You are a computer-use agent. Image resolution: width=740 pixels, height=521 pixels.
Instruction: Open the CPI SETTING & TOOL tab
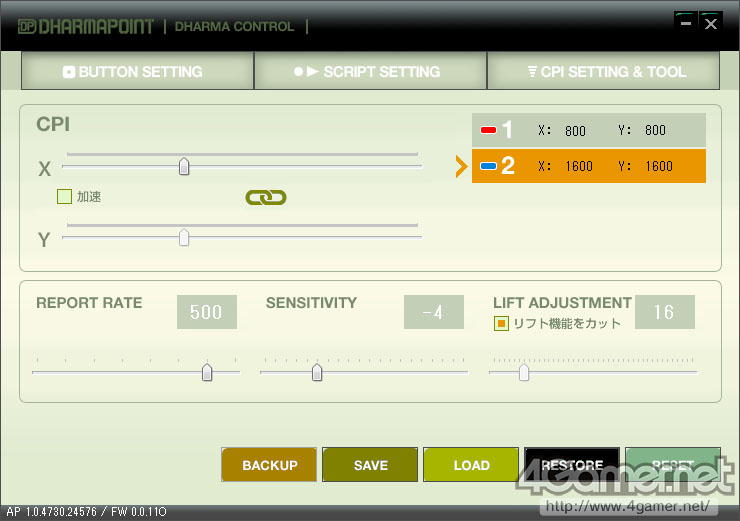[x=603, y=71]
